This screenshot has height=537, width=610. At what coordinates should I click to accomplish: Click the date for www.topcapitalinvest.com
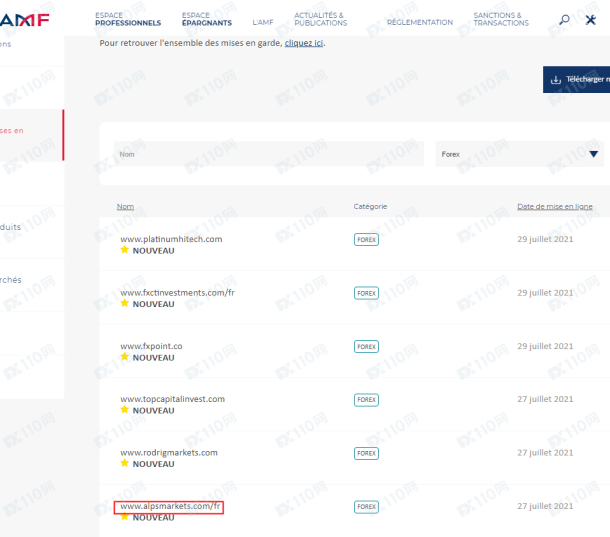click(x=545, y=399)
